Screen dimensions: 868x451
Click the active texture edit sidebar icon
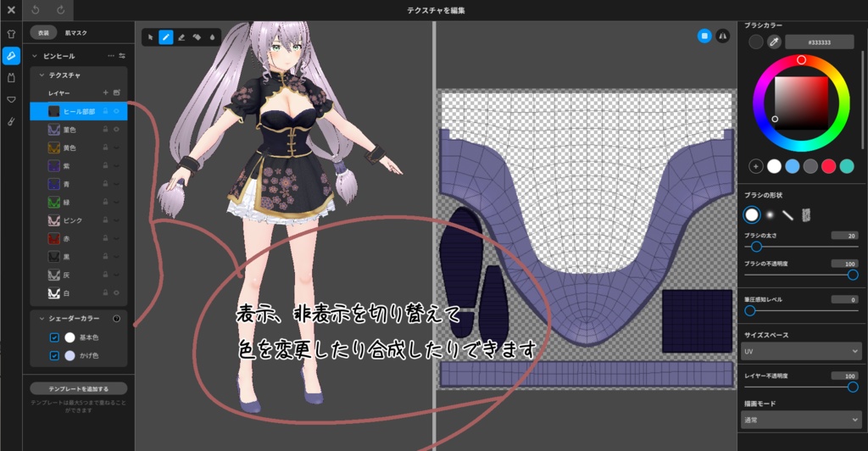tap(11, 56)
